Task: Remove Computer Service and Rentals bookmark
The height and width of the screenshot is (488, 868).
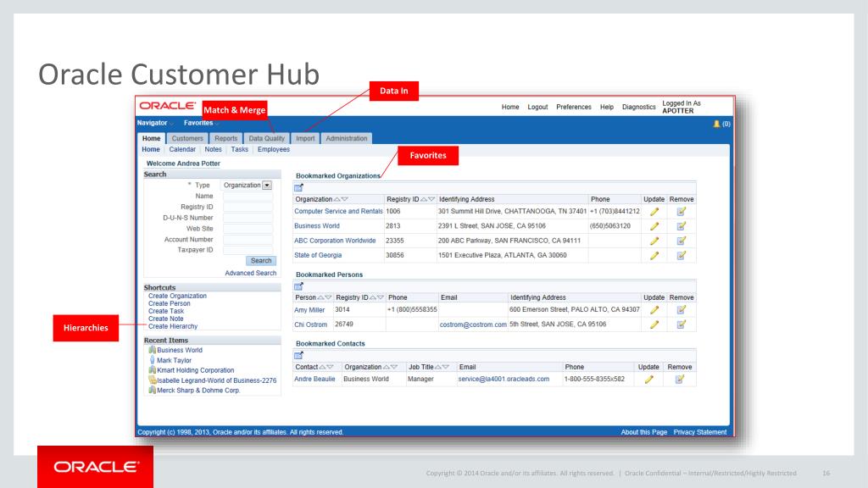Action: [682, 211]
